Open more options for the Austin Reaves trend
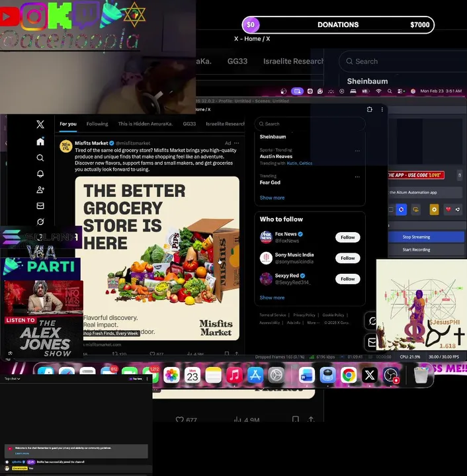 pyautogui.click(x=357, y=151)
